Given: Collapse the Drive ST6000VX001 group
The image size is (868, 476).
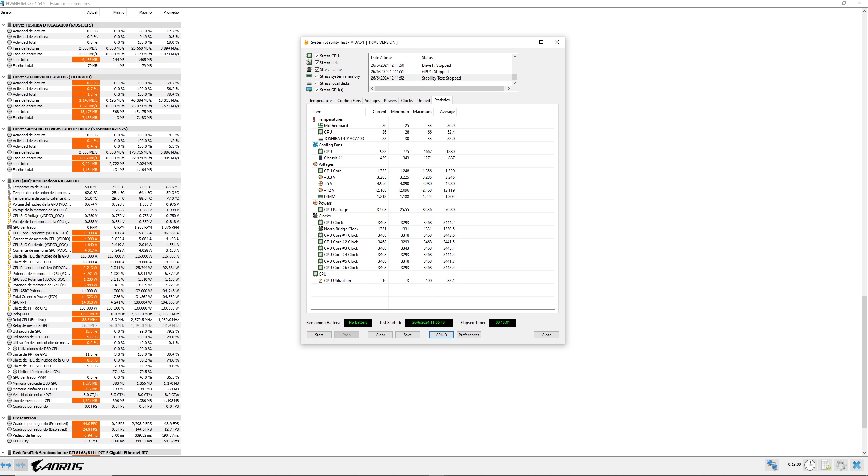Looking at the screenshot, I should [3, 77].
